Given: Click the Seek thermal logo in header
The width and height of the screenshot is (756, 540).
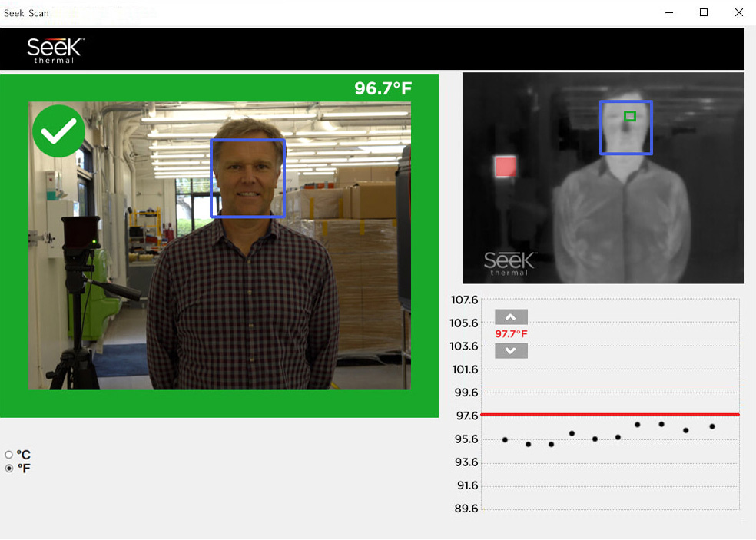Looking at the screenshot, I should click(55, 50).
